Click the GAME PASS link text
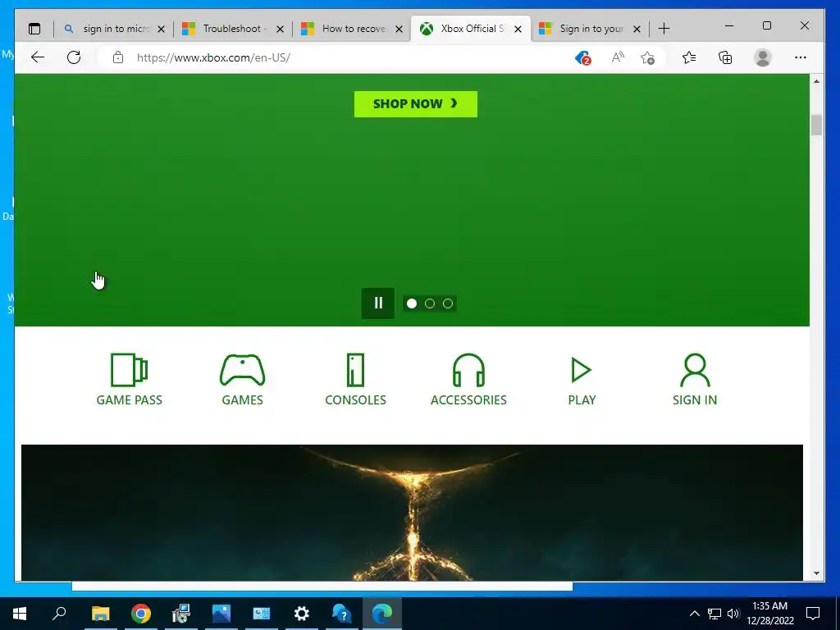This screenshot has height=630, width=840. coord(129,400)
